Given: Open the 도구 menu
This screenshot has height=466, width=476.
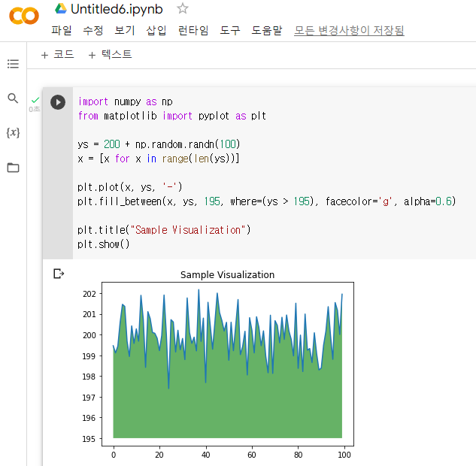Looking at the screenshot, I should (x=230, y=30).
